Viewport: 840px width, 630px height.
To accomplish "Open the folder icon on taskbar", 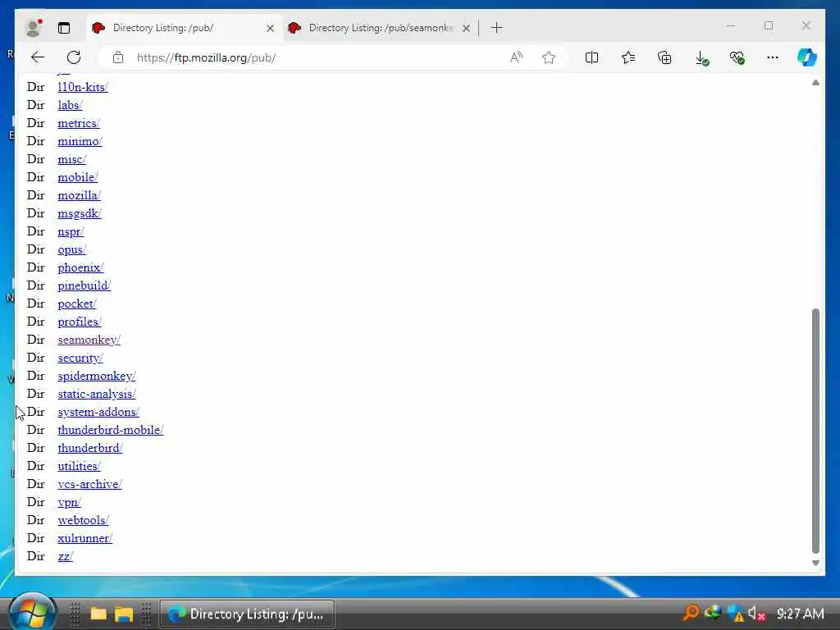I will coord(98,614).
